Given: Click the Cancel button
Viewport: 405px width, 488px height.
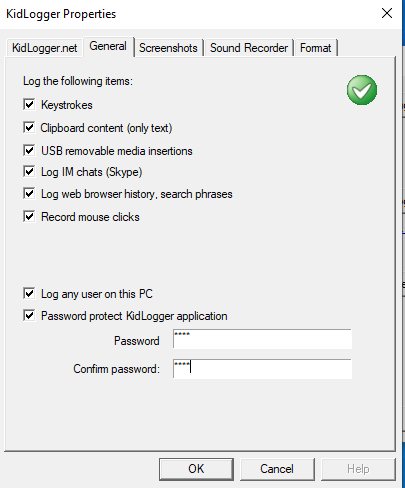Looking at the screenshot, I should pos(277,469).
